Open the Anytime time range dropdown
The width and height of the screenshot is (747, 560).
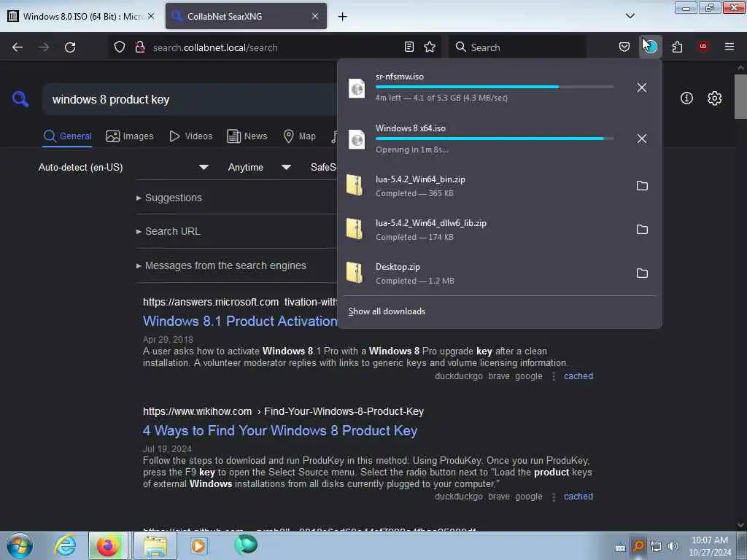pos(260,167)
